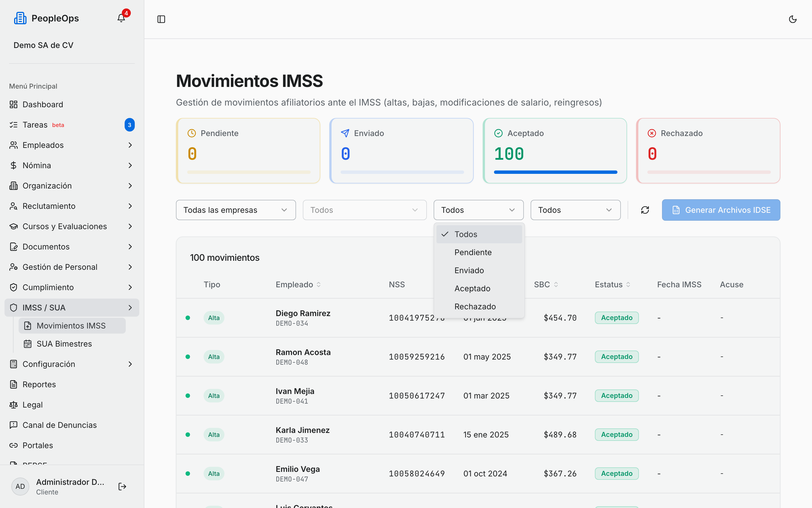Expand the Reclutamiento menu chevron

tap(130, 206)
